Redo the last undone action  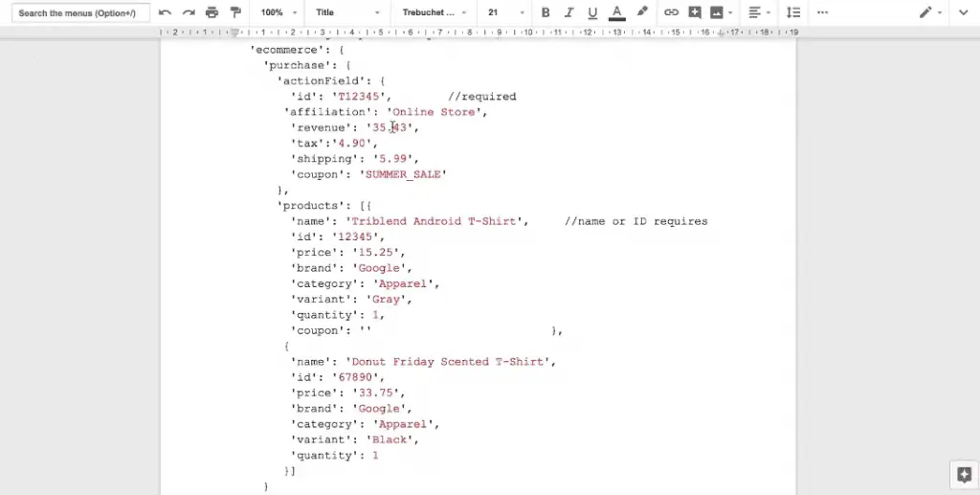[189, 12]
